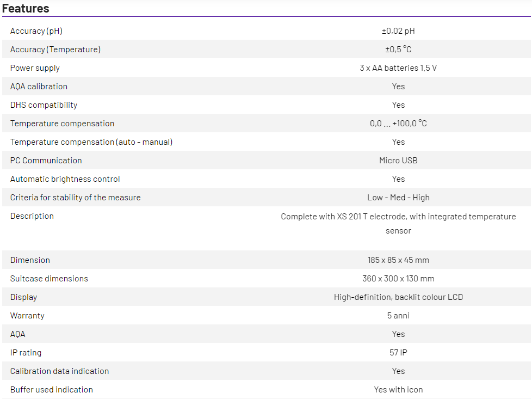Select the 185 x 85 x 45 mm value
Screen dimensions: 532x399
coord(398,260)
